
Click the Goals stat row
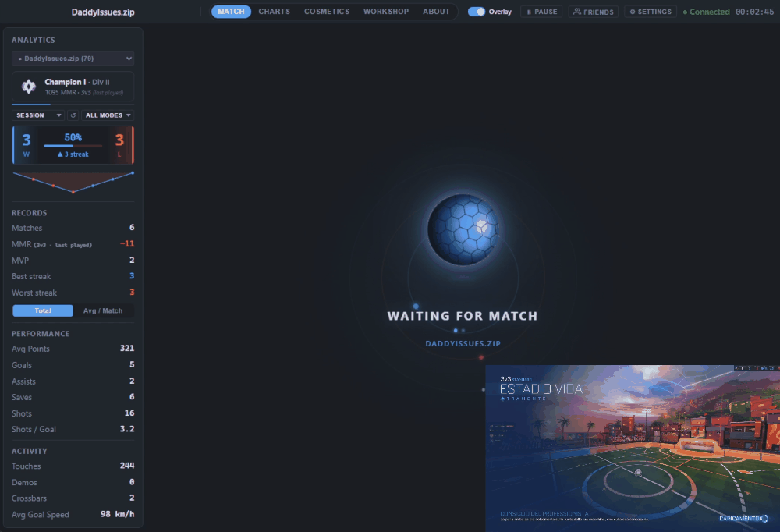tap(73, 365)
